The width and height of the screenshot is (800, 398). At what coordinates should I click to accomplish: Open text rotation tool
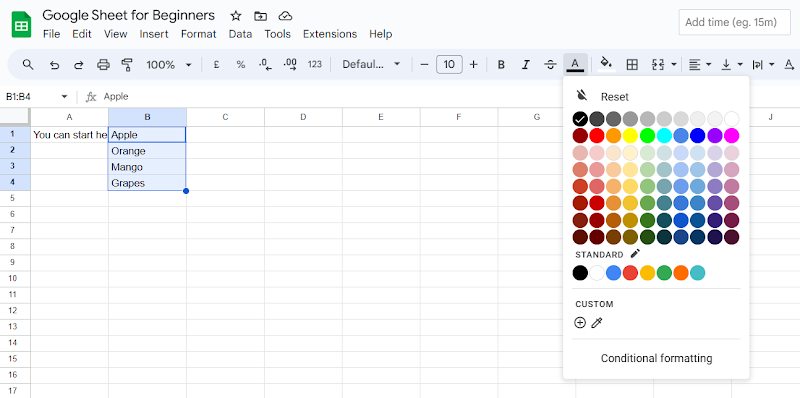[x=790, y=65]
